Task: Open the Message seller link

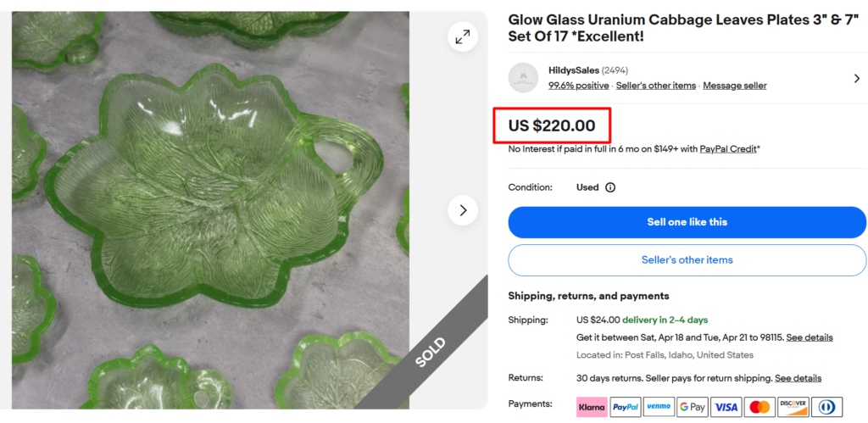Action: click(734, 86)
